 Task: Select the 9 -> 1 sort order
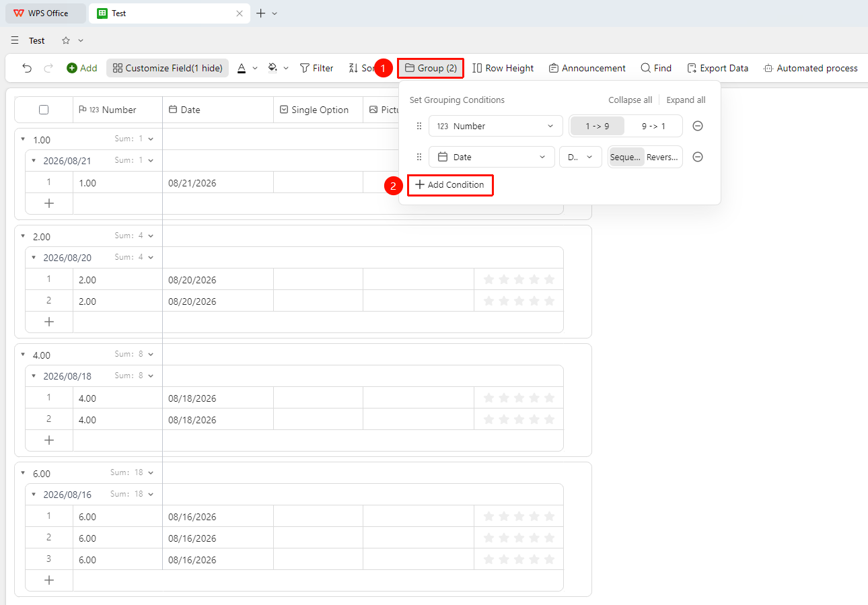click(x=653, y=126)
